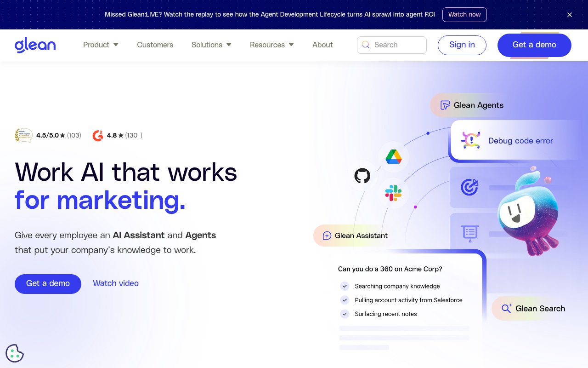This screenshot has width=588, height=368.
Task: Toggle the Pulling account activity check
Action: click(345, 300)
